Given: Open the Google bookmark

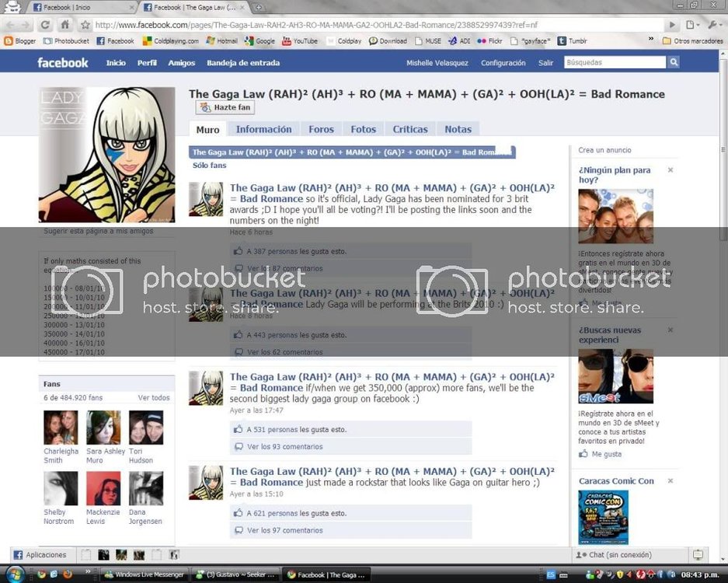Looking at the screenshot, I should [260, 41].
